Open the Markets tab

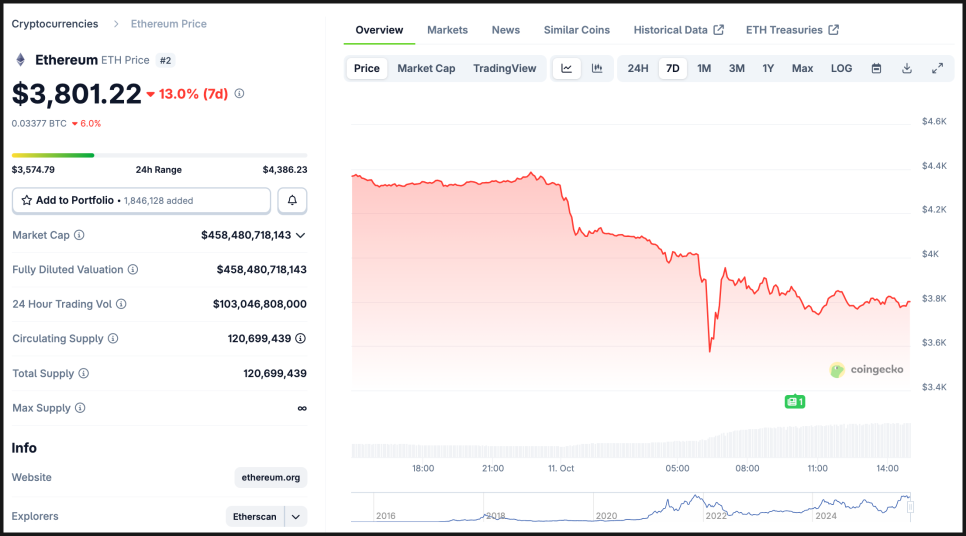pos(447,30)
